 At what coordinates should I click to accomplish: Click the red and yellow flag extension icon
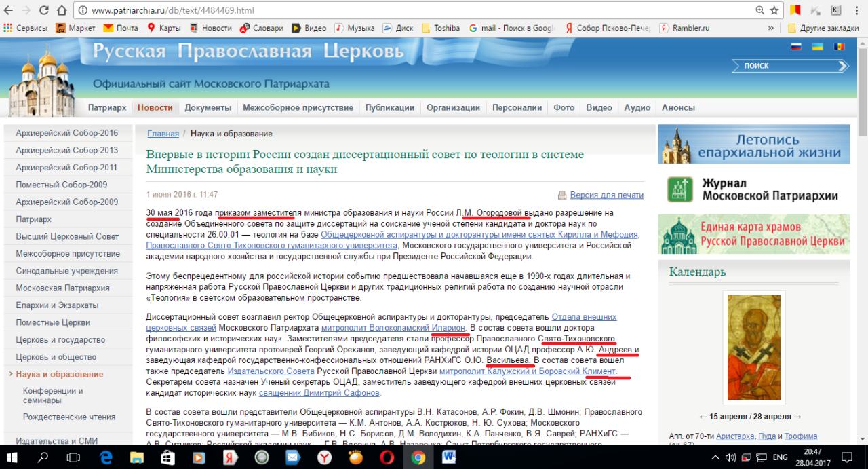(795, 10)
